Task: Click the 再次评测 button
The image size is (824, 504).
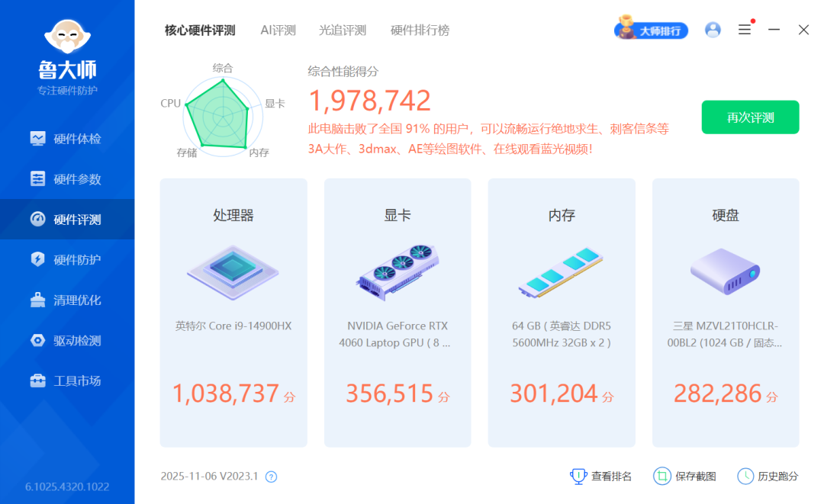Action: [750, 117]
